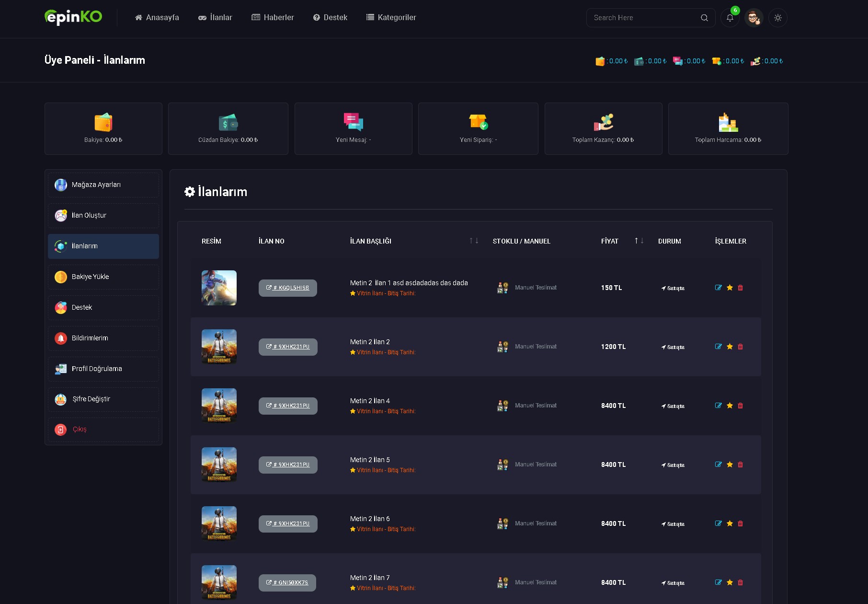Go to İlanlar in the top navigation
Viewport: 868px width, 604px height.
[x=215, y=17]
